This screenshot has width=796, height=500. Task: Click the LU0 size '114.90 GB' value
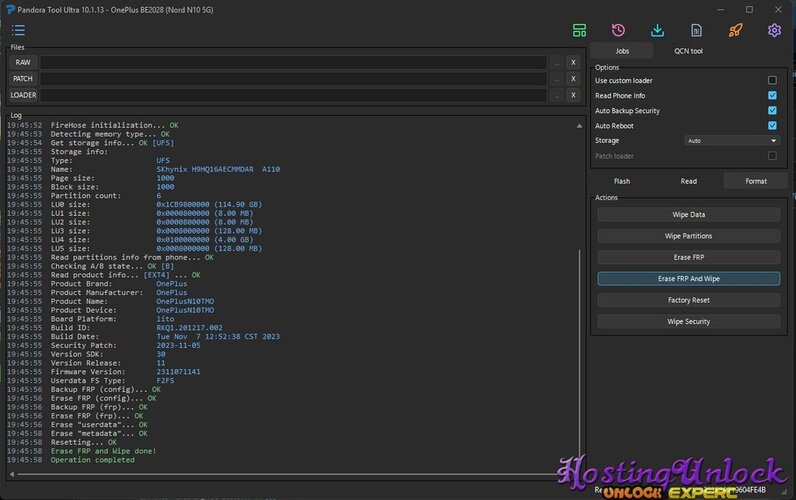[238, 205]
